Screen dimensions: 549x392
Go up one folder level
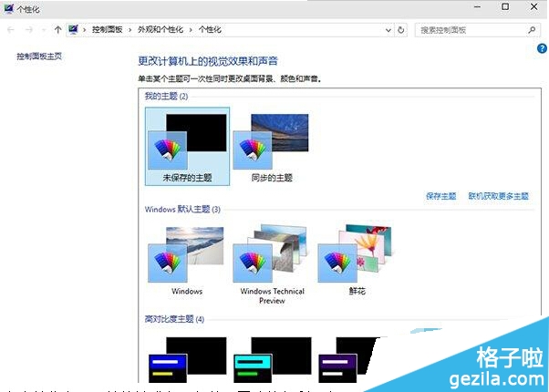tap(57, 30)
